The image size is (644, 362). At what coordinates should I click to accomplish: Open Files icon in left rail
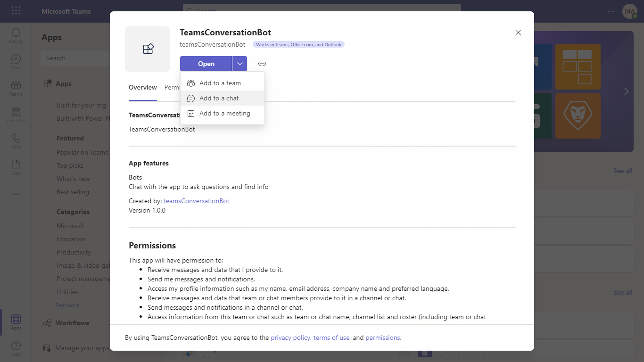coord(16,167)
